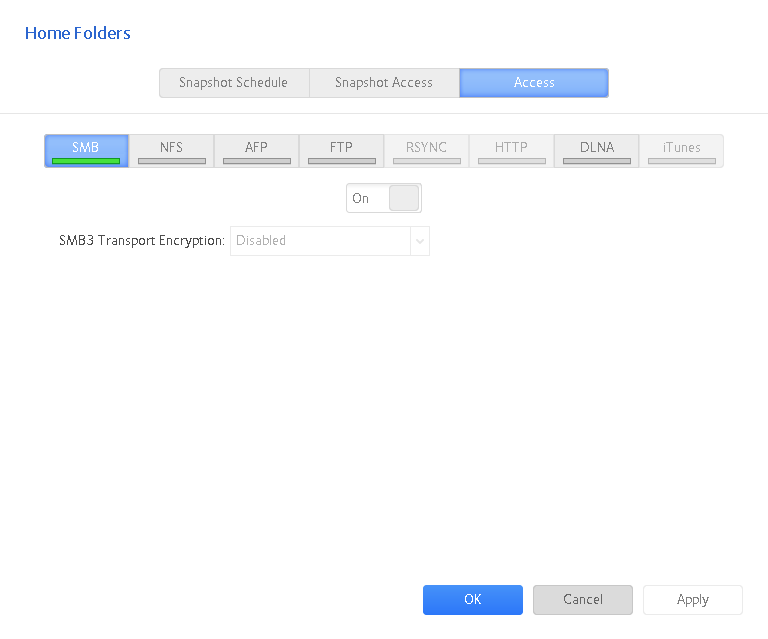Click the Apply button
The height and width of the screenshot is (639, 768).
point(692,600)
